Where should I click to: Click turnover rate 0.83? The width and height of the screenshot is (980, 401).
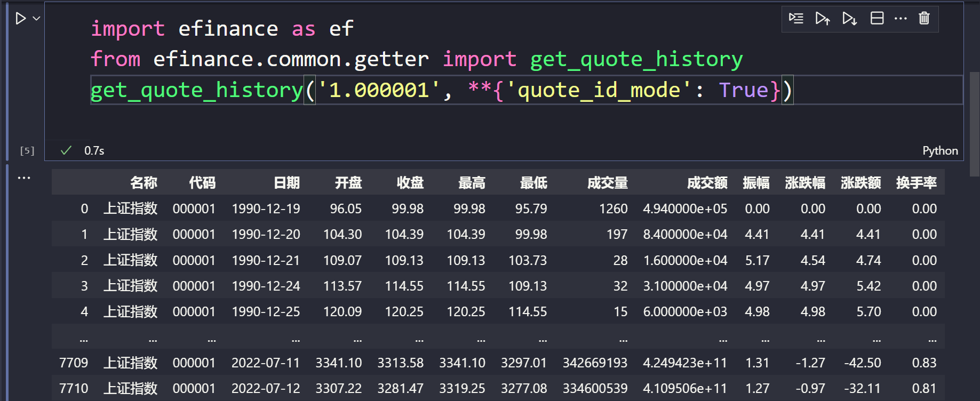(x=925, y=363)
